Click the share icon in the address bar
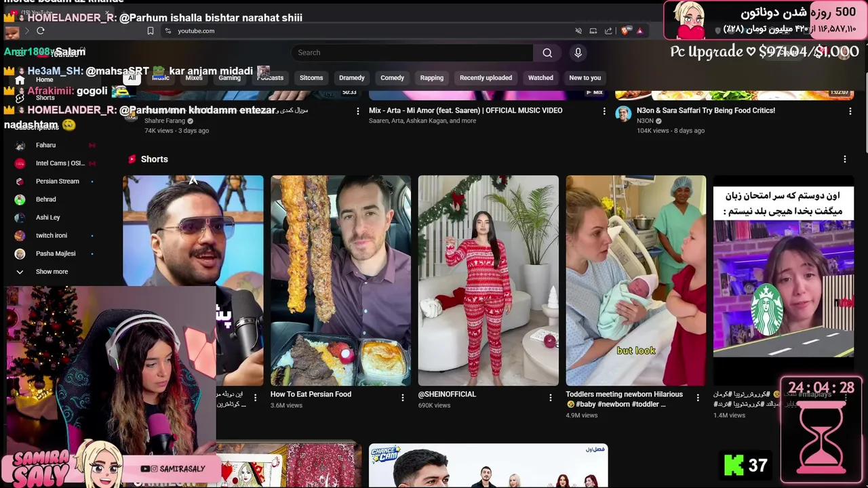This screenshot has height=488, width=868. pyautogui.click(x=608, y=30)
